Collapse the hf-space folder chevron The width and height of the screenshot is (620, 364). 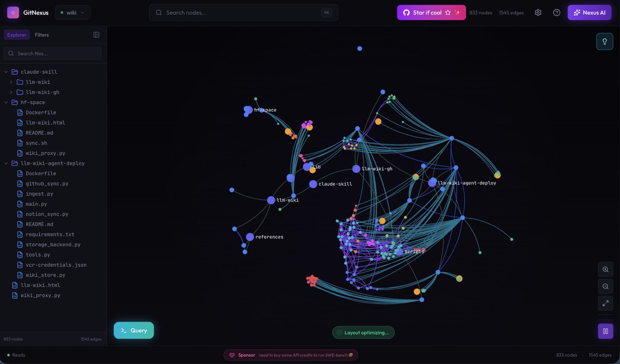coord(6,103)
